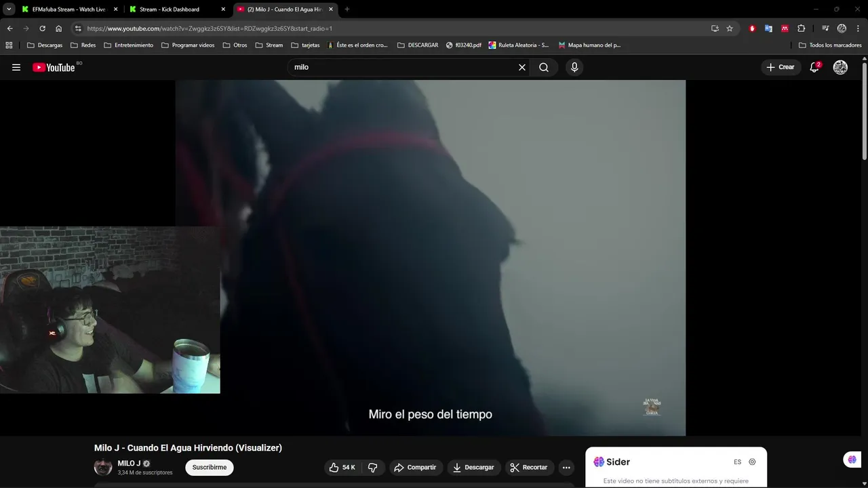The width and height of the screenshot is (868, 488).
Task: Click the YouTube search input field
Action: coord(403,67)
